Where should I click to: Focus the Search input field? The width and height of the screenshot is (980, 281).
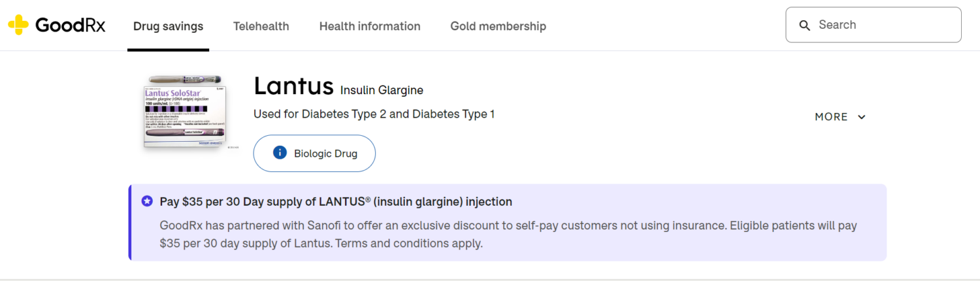point(882,25)
